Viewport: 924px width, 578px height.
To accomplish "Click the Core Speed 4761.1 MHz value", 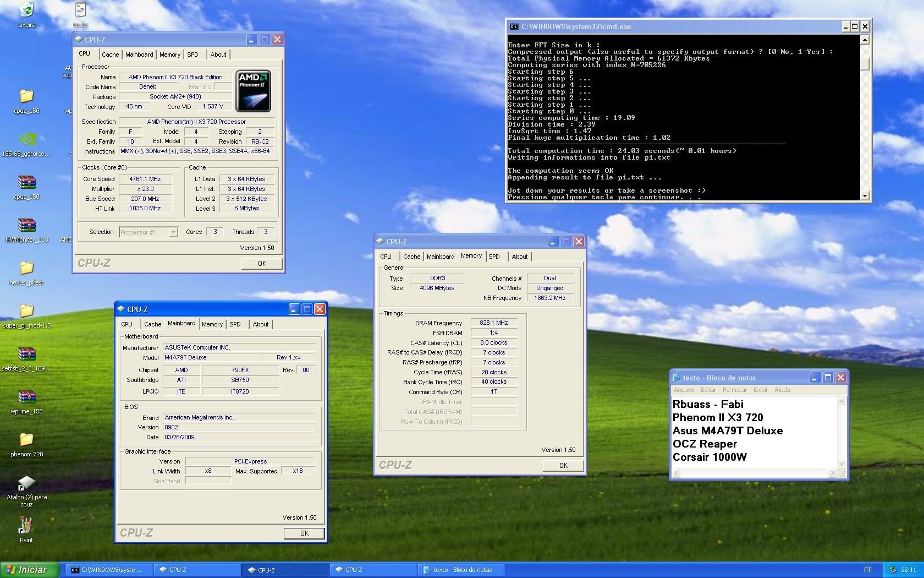I will click(145, 179).
